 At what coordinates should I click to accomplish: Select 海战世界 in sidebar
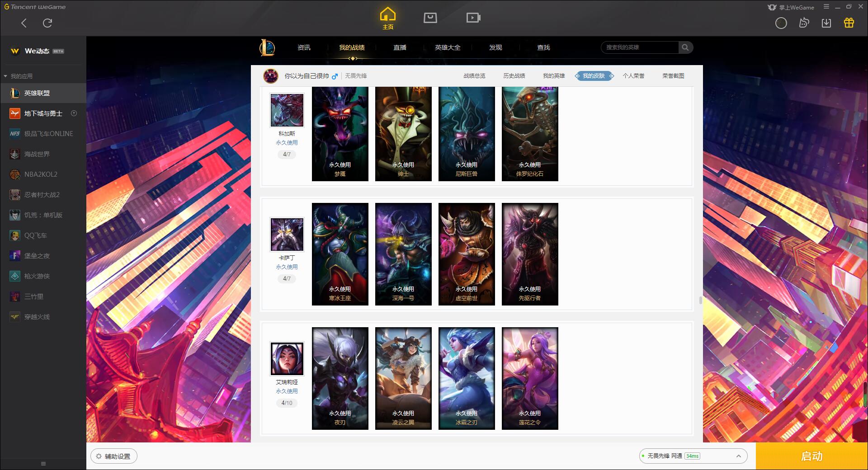(43, 154)
